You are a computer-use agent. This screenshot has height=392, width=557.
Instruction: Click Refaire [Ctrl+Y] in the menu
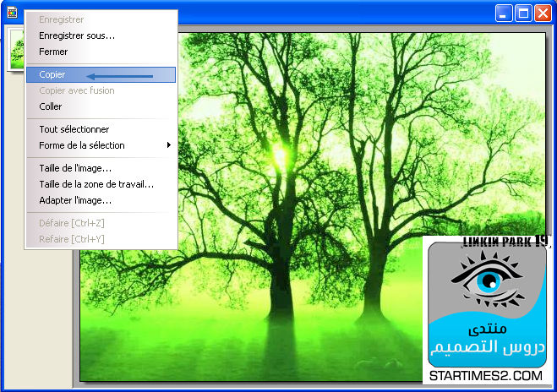pyautogui.click(x=72, y=239)
